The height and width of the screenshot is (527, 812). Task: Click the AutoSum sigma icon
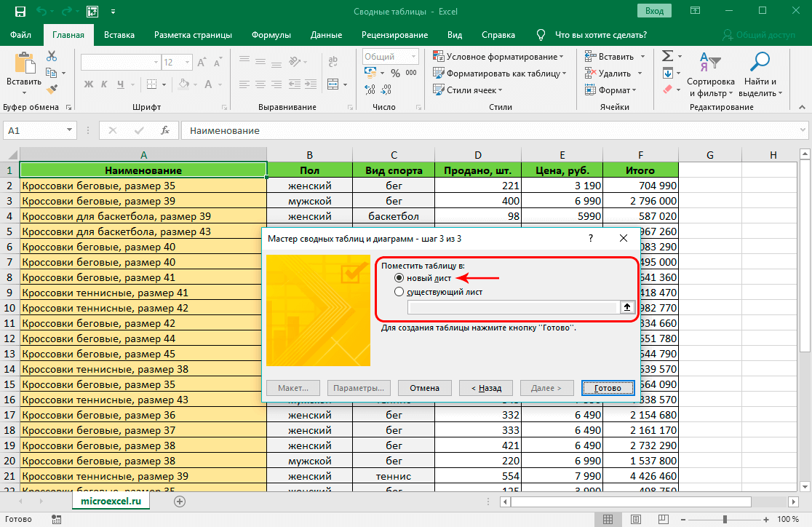coord(666,56)
